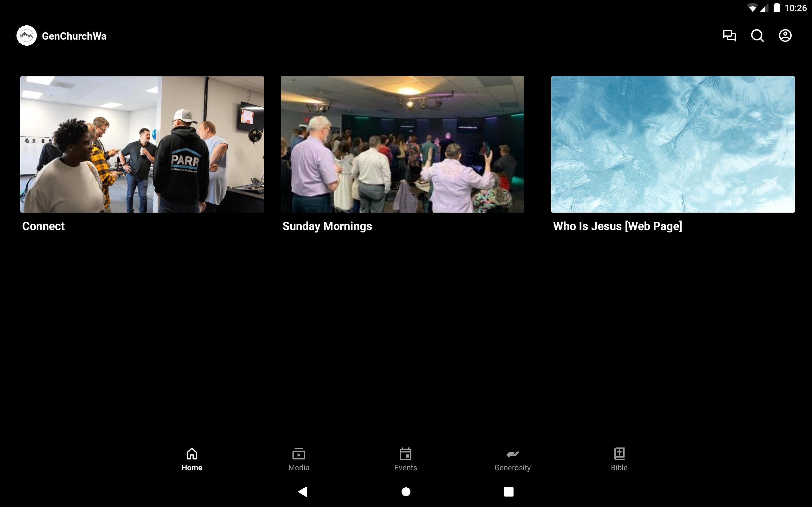
Task: Tap the GenChurchWa round logo
Action: click(27, 35)
